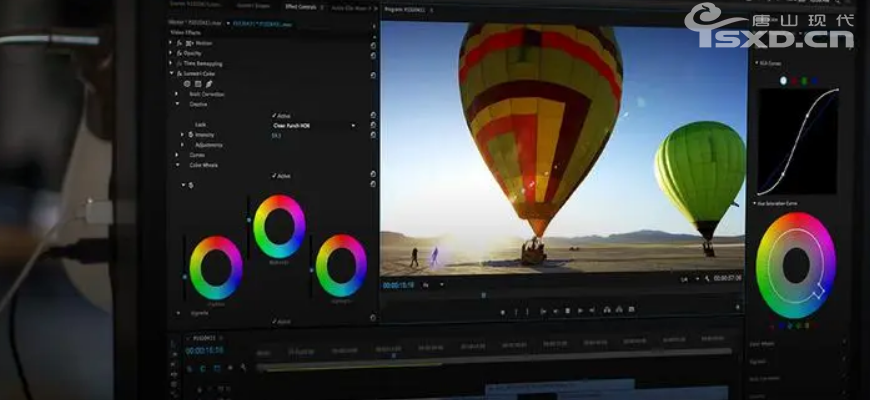Toggle Linked Selection in the timeline
This screenshot has height=400, width=870.
[216, 368]
